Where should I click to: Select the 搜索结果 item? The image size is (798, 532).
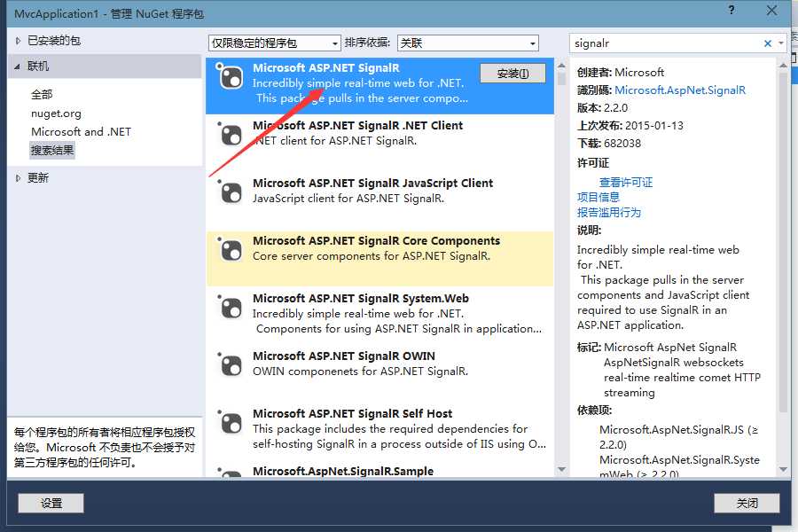[x=52, y=150]
